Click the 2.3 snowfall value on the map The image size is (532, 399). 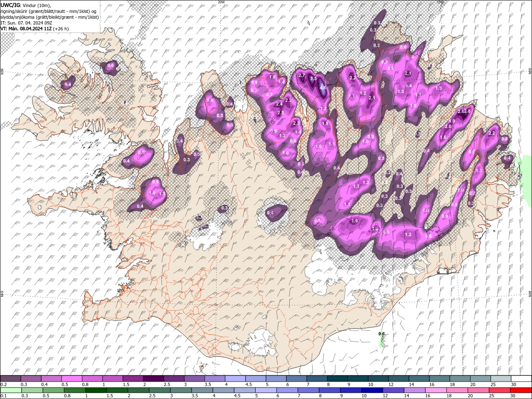tap(296, 123)
